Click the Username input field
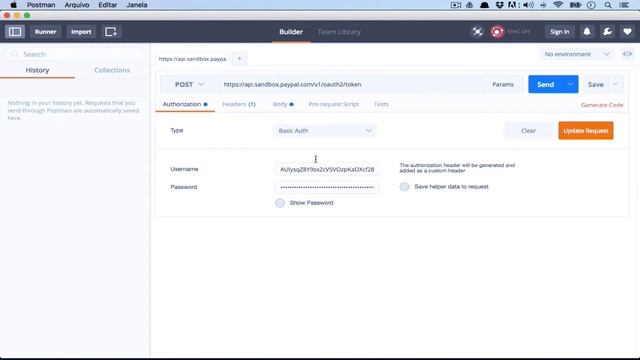 point(327,169)
